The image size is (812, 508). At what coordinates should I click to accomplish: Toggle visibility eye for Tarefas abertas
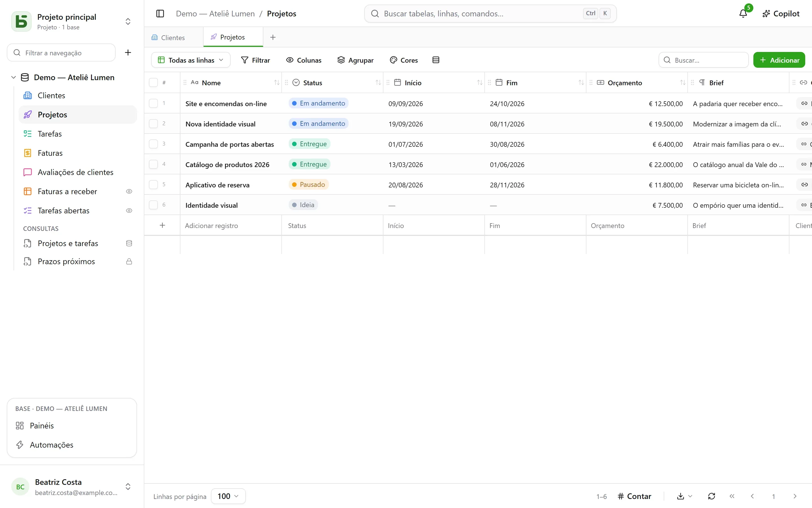click(x=129, y=211)
